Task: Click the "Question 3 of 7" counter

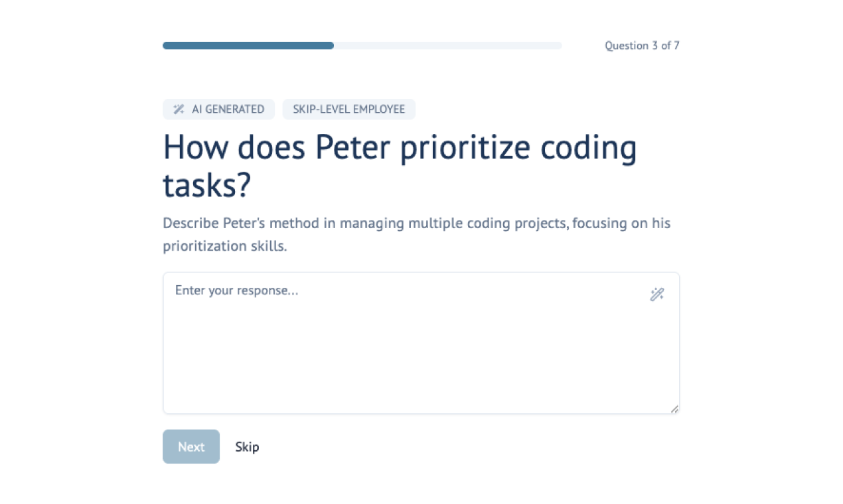Action: [x=642, y=46]
